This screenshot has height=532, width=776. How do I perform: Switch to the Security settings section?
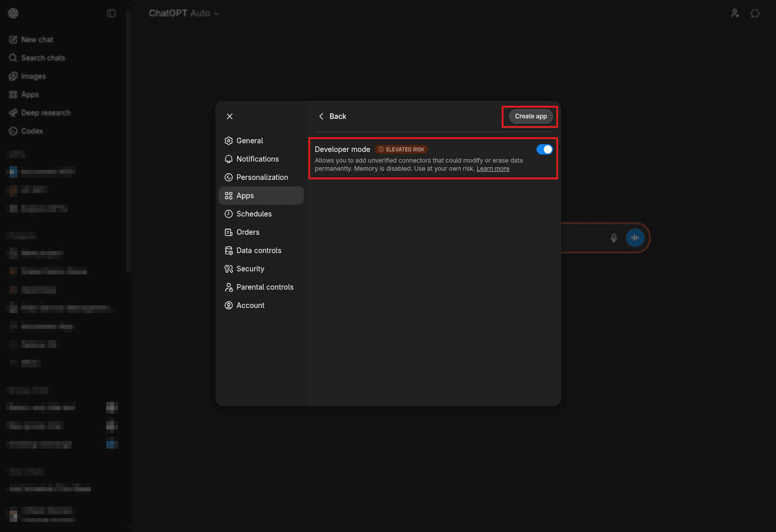[x=251, y=268]
